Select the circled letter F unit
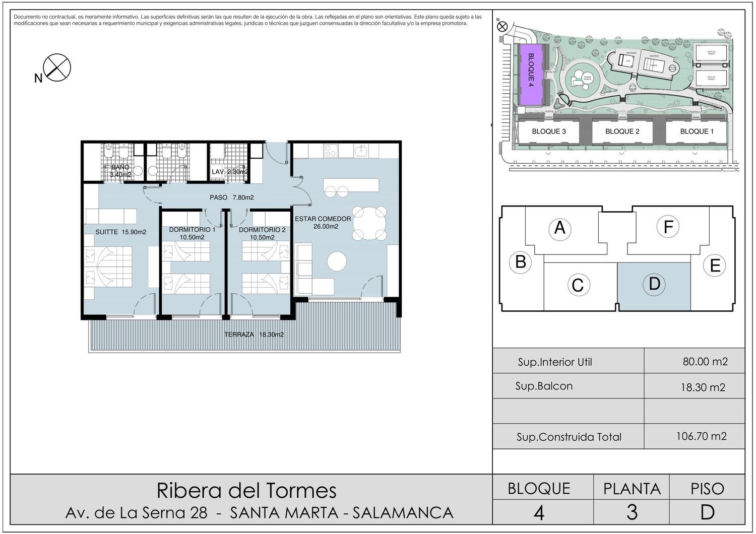This screenshot has height=534, width=756. [668, 227]
